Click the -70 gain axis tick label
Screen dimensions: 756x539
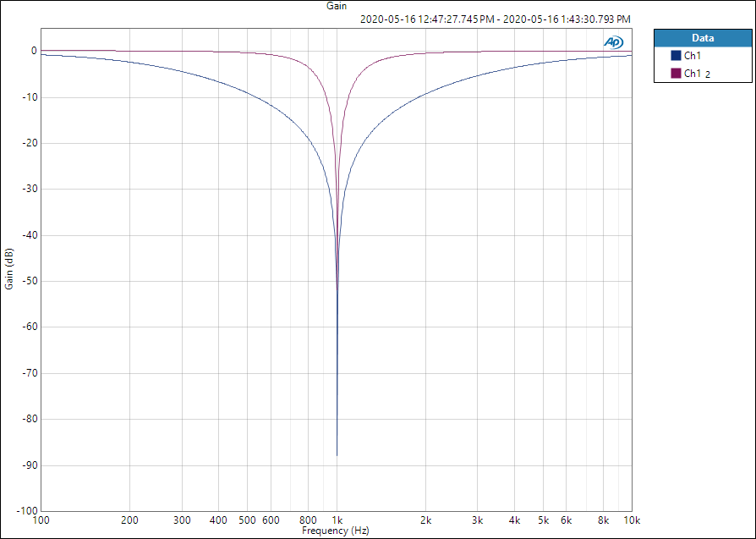[30, 373]
